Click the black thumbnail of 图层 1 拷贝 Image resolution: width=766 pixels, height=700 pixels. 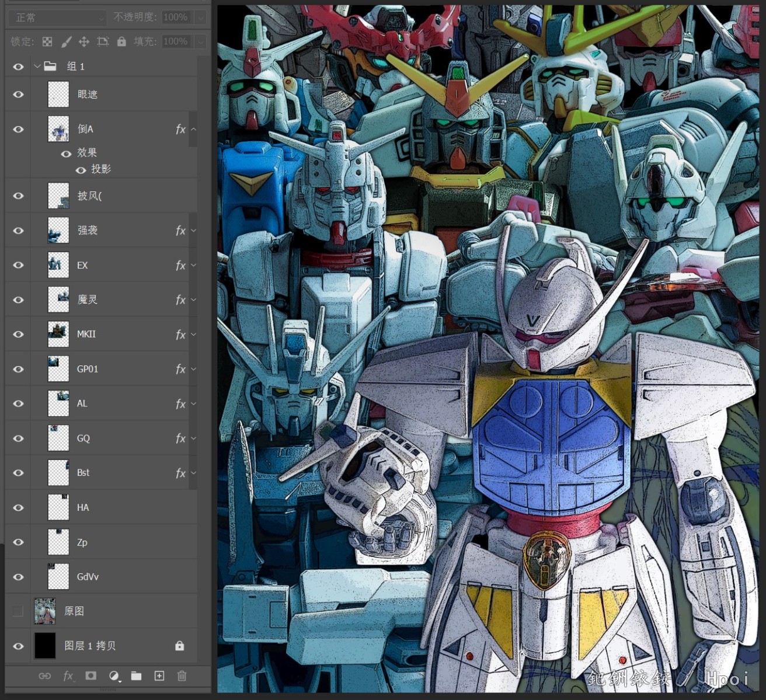[45, 646]
